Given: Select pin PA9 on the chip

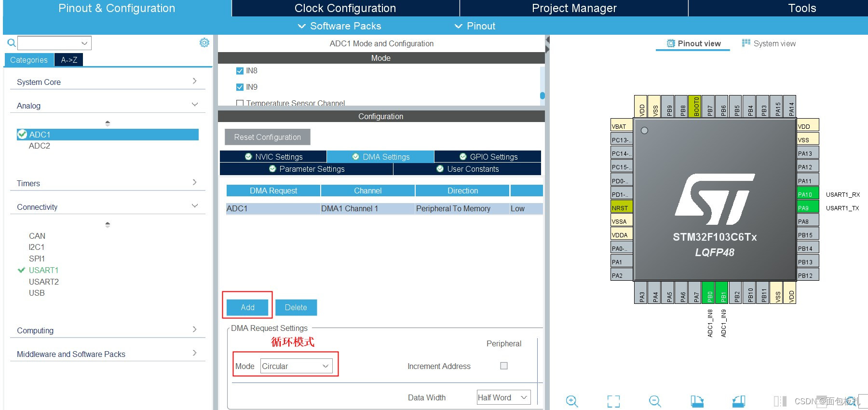Looking at the screenshot, I should [808, 208].
